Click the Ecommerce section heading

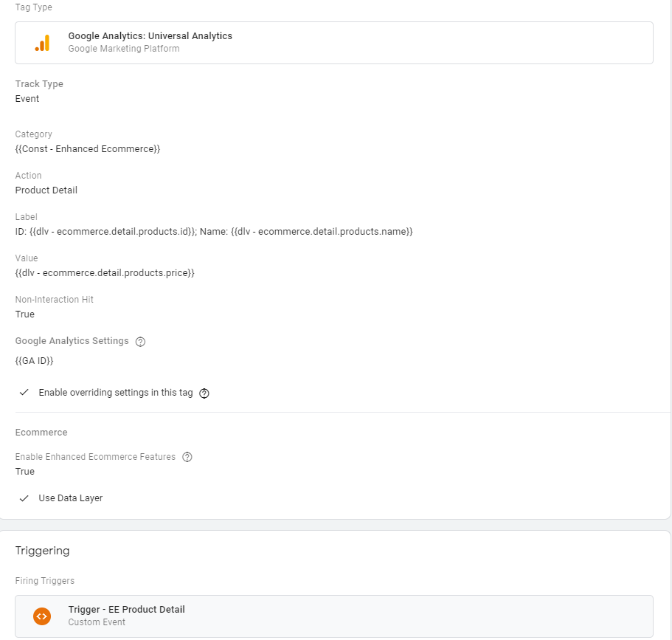(x=41, y=433)
